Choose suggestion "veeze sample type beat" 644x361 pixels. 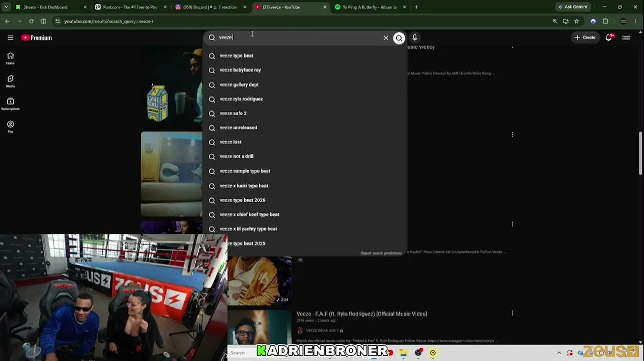[x=305, y=171]
